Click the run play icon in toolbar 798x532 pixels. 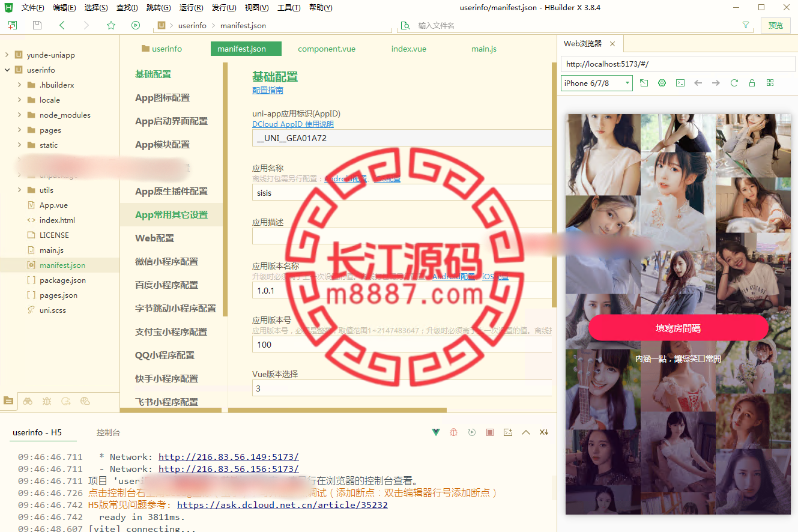(x=136, y=25)
